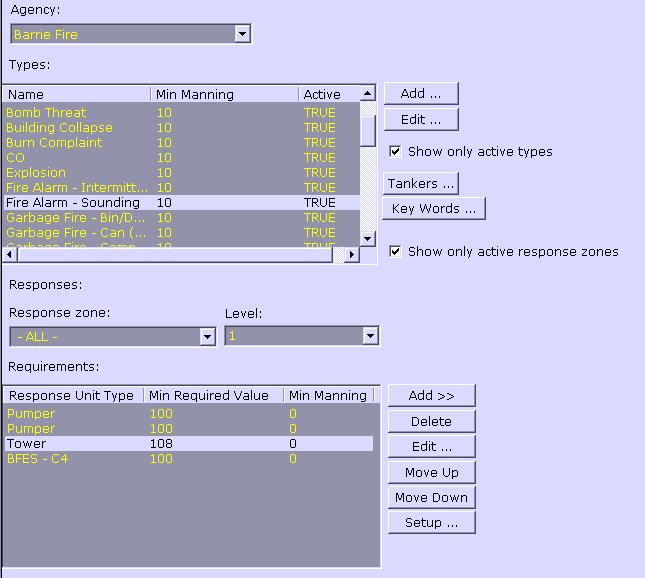Select the Tower requirement row

click(26, 444)
